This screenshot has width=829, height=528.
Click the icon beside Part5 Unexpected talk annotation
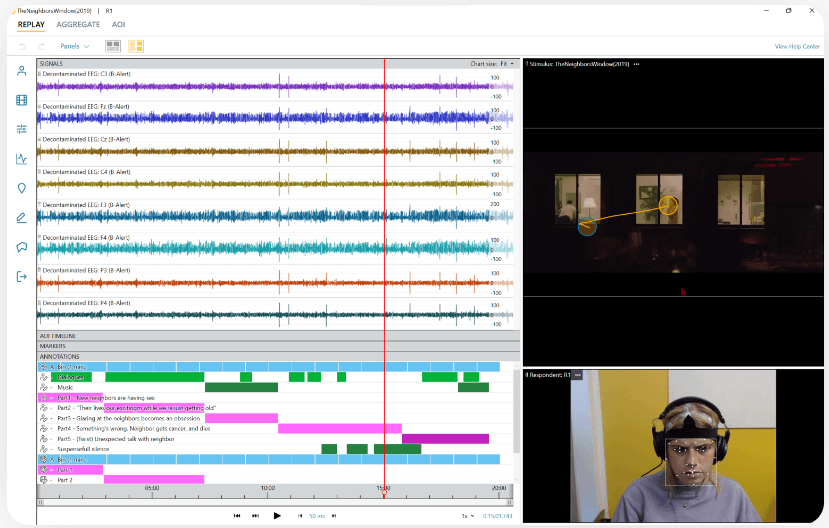pyautogui.click(x=44, y=439)
